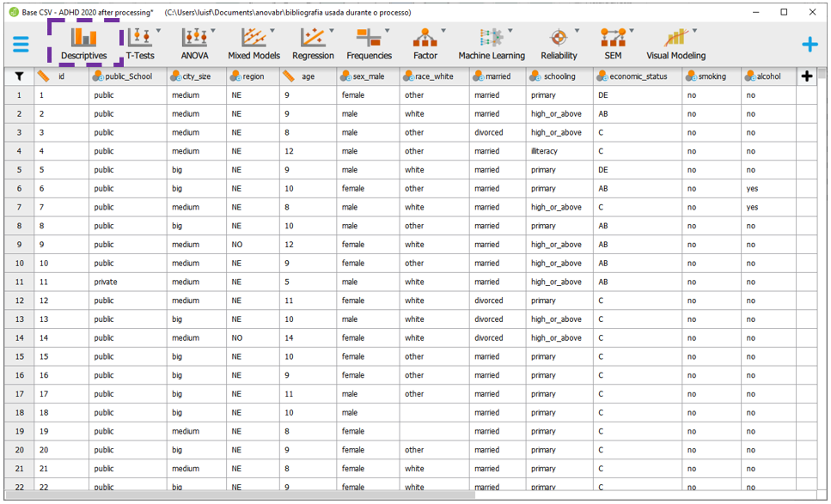
Task: Open the data filter funnel icon
Action: [19, 76]
